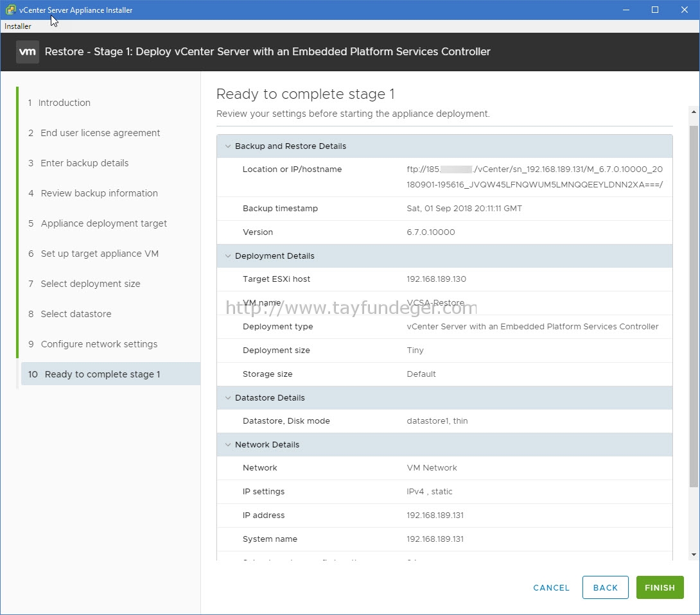Click the Version value '6.7.0.10000'
Screen dimensions: 700x615
tap(431, 232)
